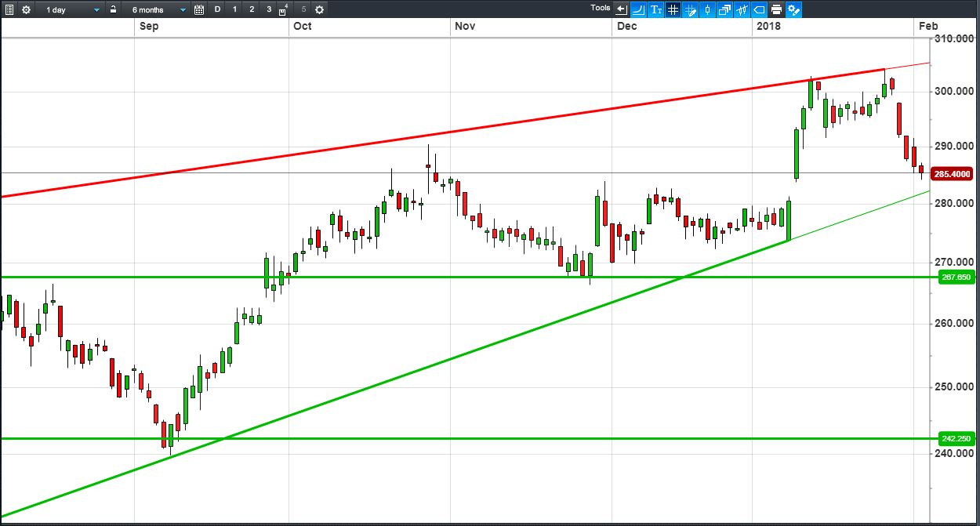Select the text annotation tool
Image resolution: width=980 pixels, height=526 pixels.
(655, 9)
